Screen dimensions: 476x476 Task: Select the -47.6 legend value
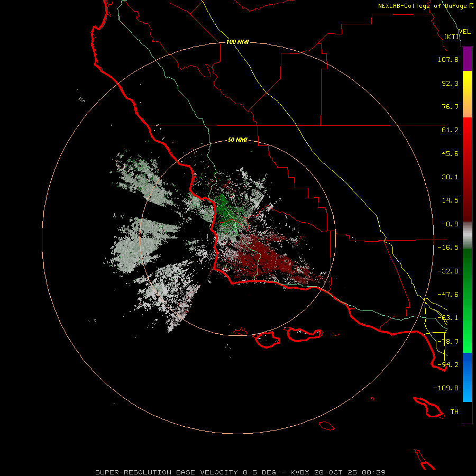click(448, 295)
